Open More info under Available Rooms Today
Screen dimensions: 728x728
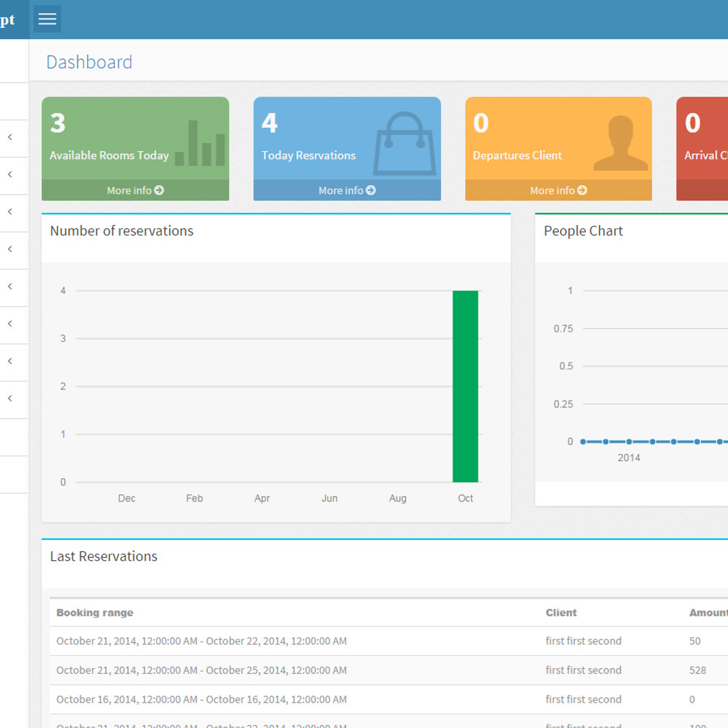click(x=135, y=190)
